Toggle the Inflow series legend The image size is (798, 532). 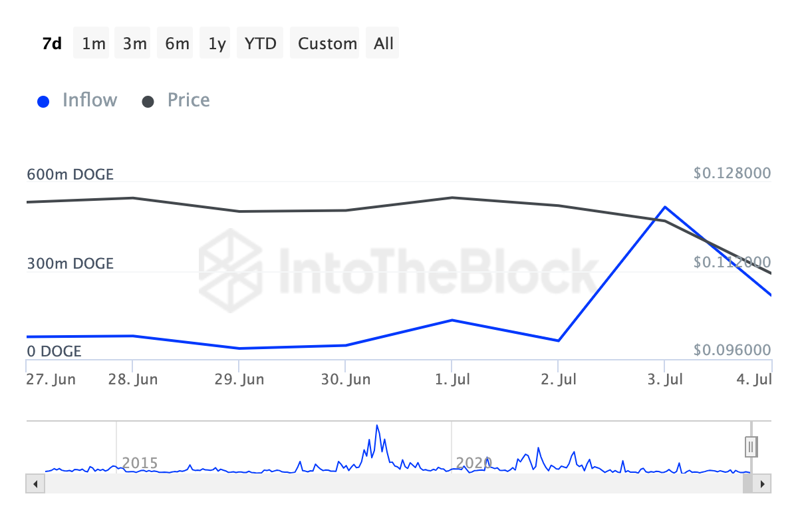click(89, 100)
